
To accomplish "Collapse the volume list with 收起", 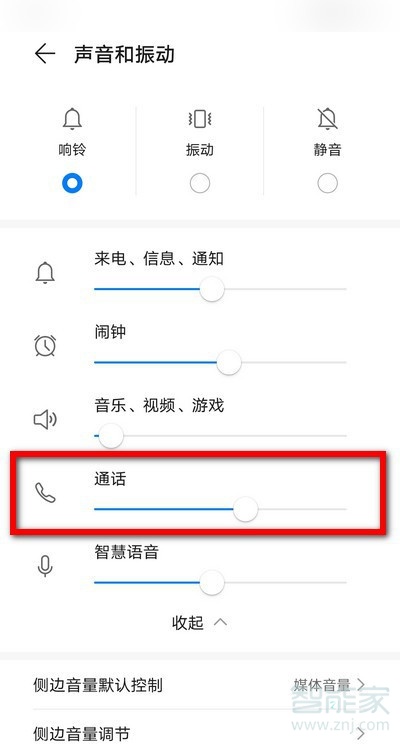I will 199,622.
